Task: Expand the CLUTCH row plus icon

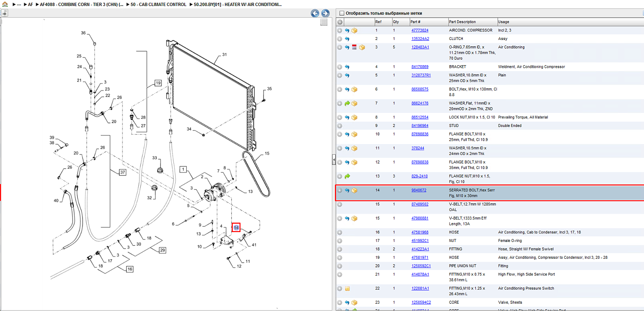Action: pos(340,39)
